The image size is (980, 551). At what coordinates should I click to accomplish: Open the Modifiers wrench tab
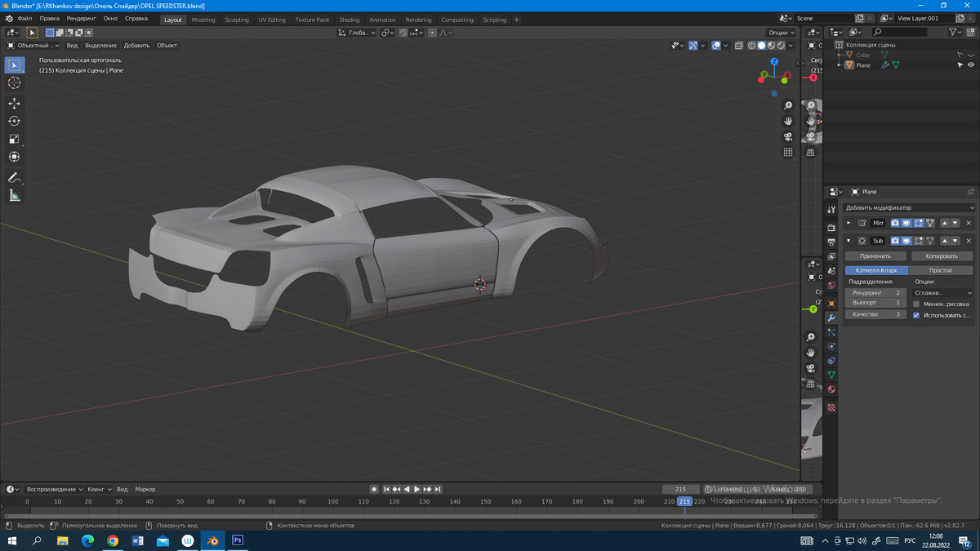[x=831, y=318]
